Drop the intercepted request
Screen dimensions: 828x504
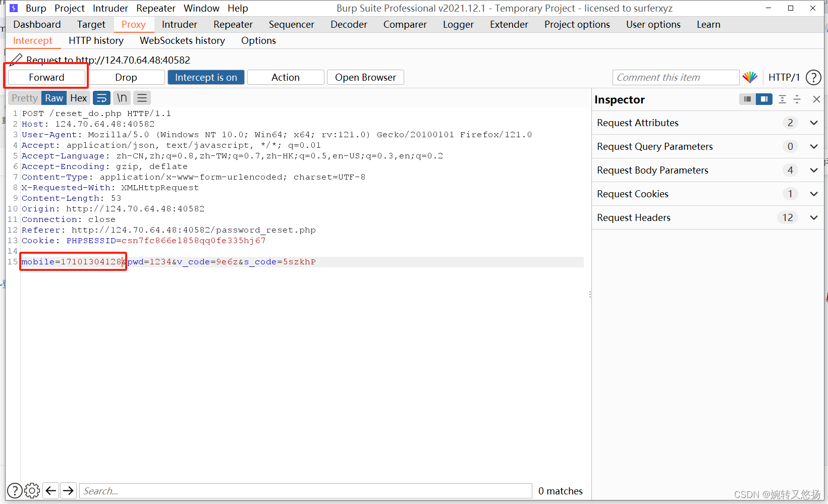[126, 77]
